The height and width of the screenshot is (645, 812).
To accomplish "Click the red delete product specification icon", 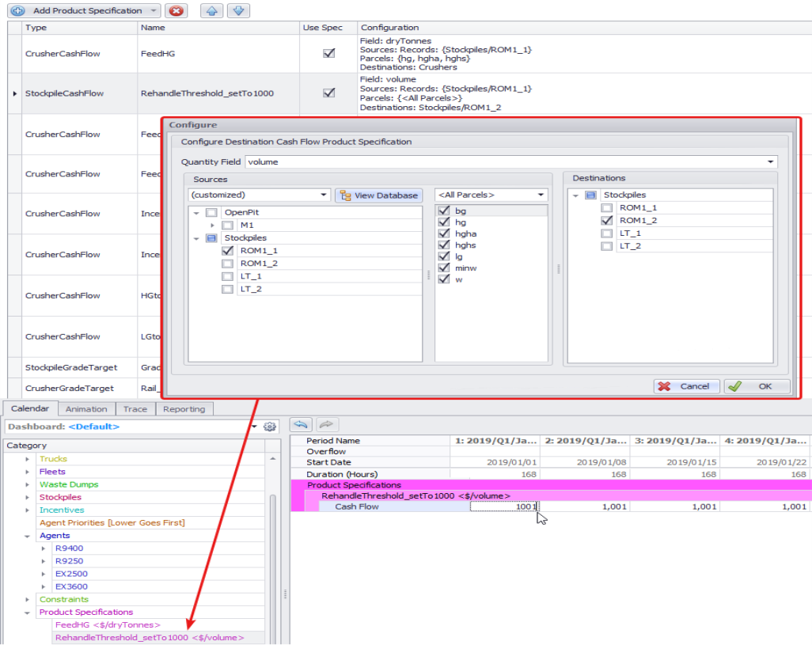I will click(177, 11).
